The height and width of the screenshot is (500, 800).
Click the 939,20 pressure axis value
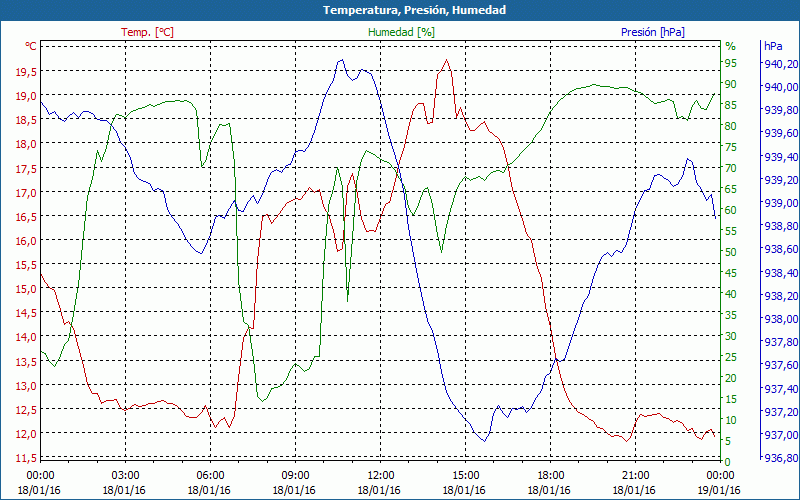[x=781, y=180]
